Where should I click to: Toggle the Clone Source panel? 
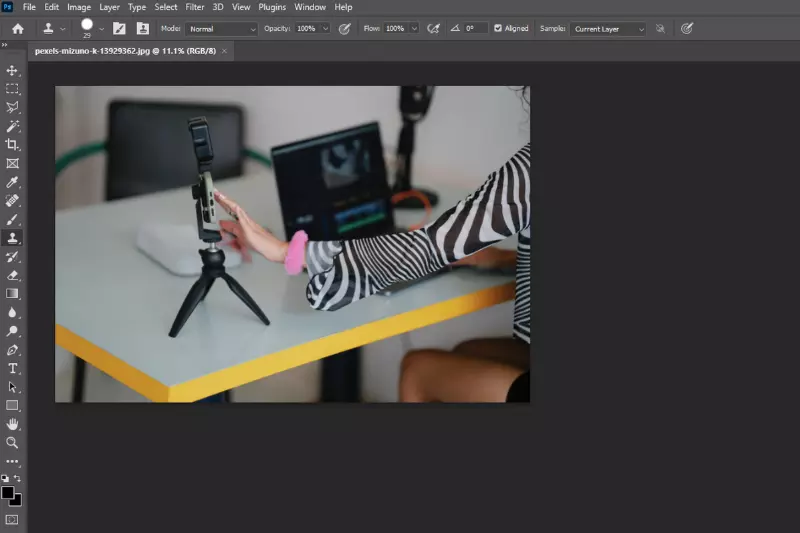pyautogui.click(x=143, y=29)
